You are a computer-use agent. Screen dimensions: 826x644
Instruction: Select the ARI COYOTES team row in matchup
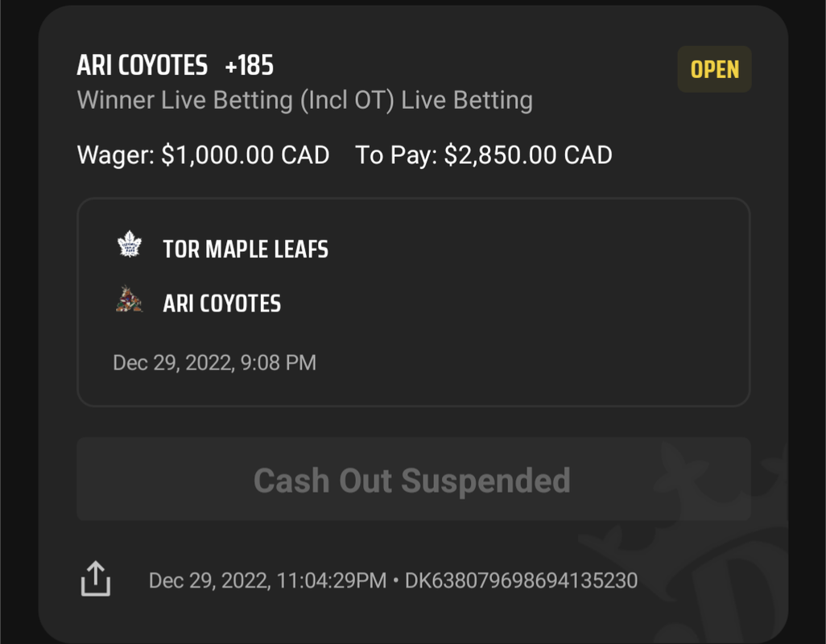click(x=199, y=303)
